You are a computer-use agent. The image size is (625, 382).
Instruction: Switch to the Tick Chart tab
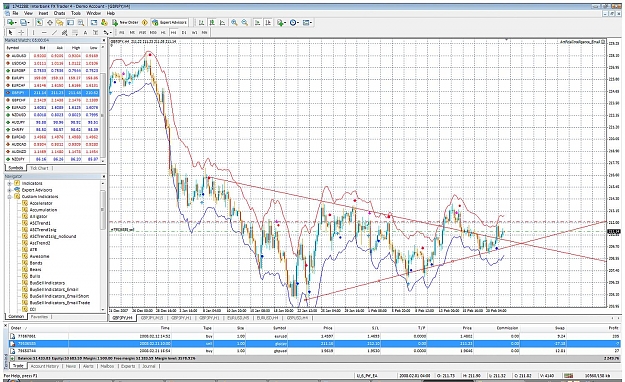point(39,168)
